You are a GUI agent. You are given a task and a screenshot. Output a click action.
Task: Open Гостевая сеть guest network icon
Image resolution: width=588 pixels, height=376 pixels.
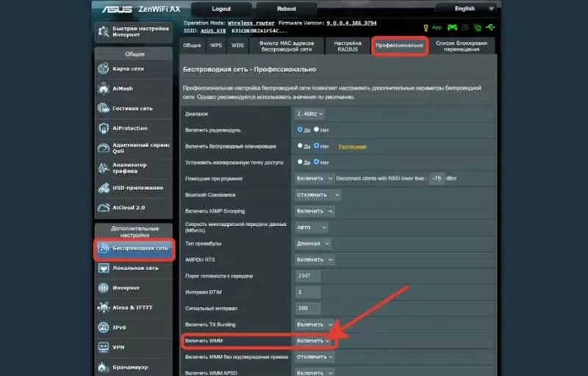pyautogui.click(x=104, y=108)
